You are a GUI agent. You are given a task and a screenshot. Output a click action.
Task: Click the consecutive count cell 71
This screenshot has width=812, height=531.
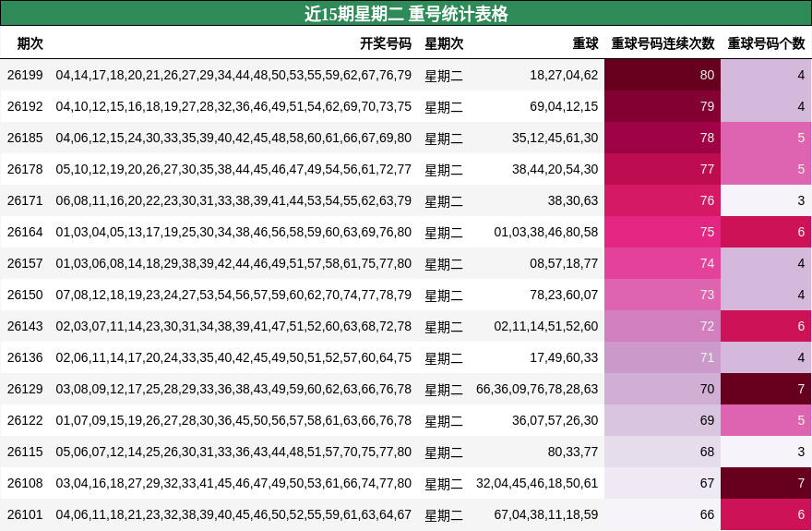pyautogui.click(x=663, y=357)
